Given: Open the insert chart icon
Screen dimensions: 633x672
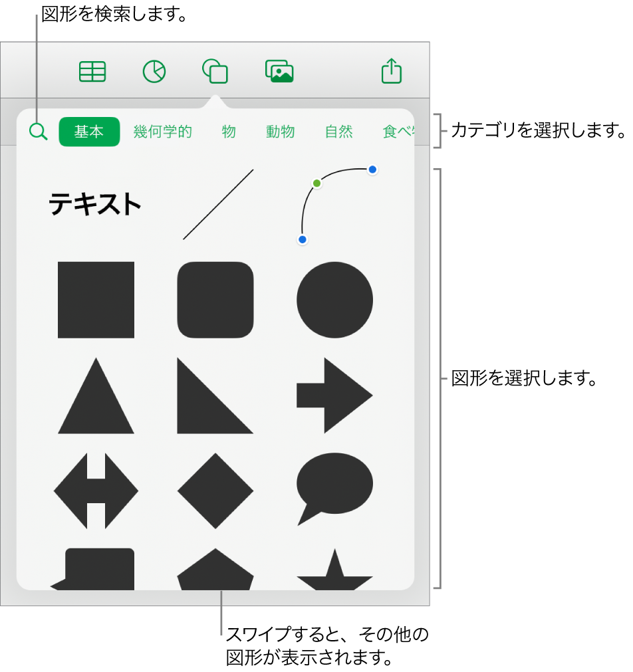Looking at the screenshot, I should (x=154, y=71).
